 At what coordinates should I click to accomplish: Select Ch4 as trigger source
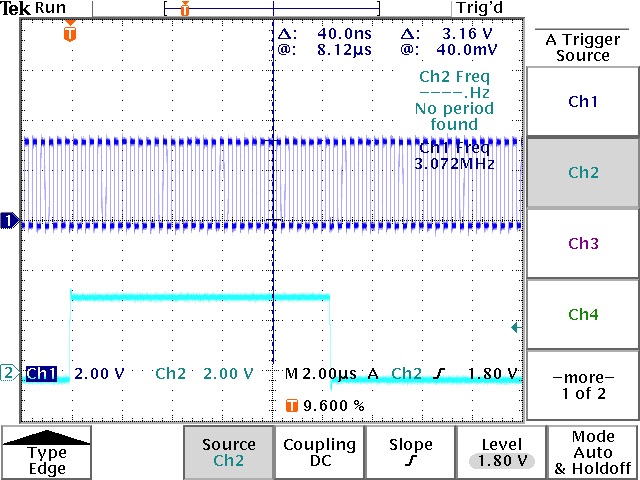(x=583, y=314)
